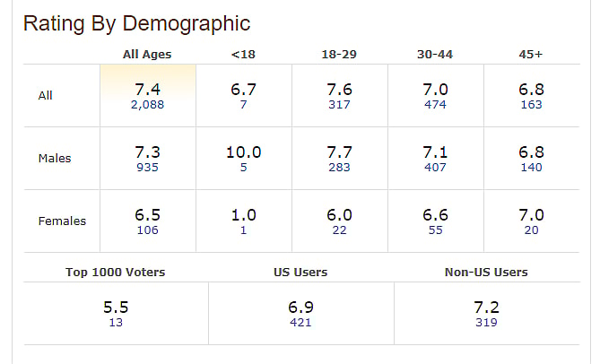Screen dimensions: 600x364
Task: Open the 22 votes link for females 18-29
Action: click(x=339, y=230)
